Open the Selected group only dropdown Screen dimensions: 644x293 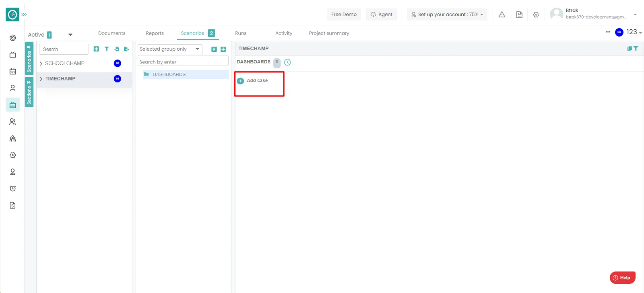[x=169, y=49]
